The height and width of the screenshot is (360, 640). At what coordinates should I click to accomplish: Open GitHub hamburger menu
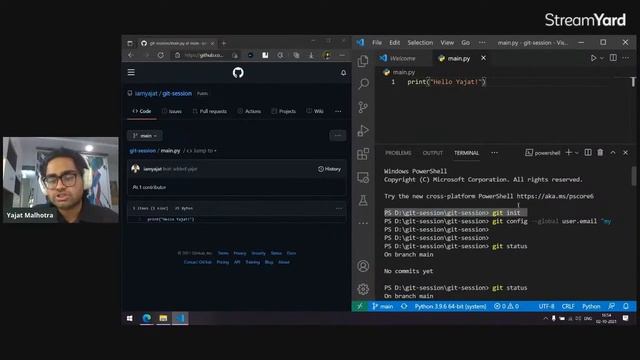(131, 72)
